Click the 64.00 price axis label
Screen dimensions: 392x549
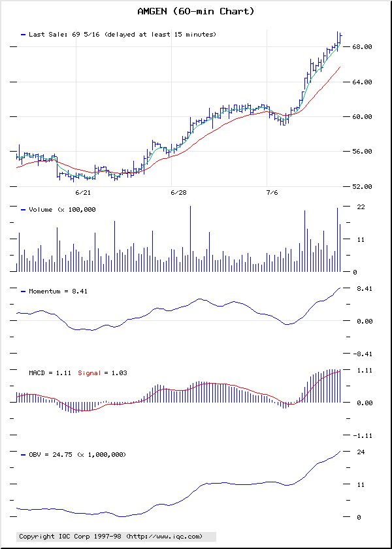(x=362, y=82)
